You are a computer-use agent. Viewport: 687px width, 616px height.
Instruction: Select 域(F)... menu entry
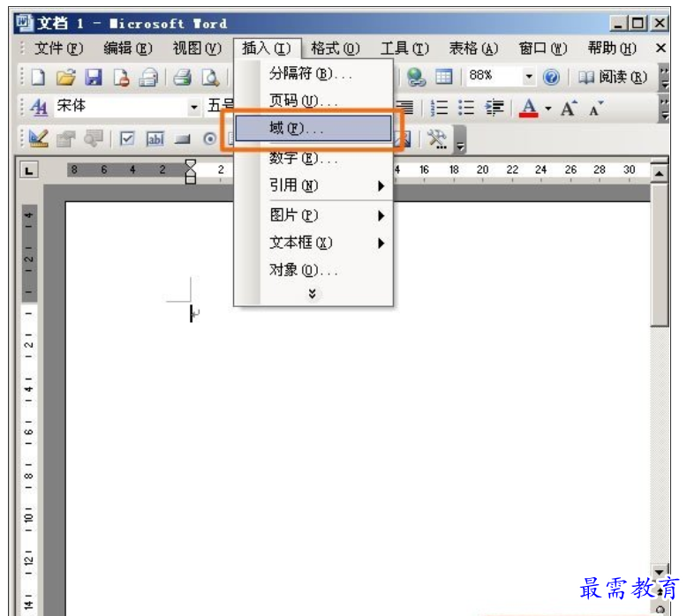click(313, 129)
